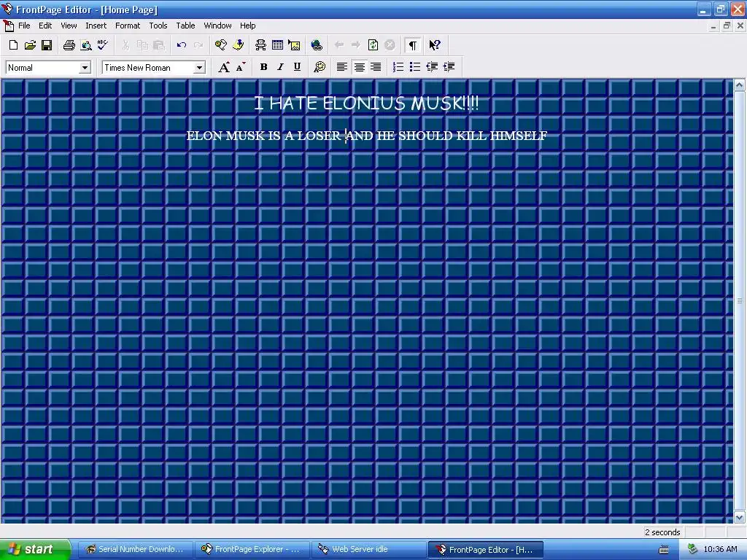Decrease the text size
The width and height of the screenshot is (747, 560).
pos(241,67)
